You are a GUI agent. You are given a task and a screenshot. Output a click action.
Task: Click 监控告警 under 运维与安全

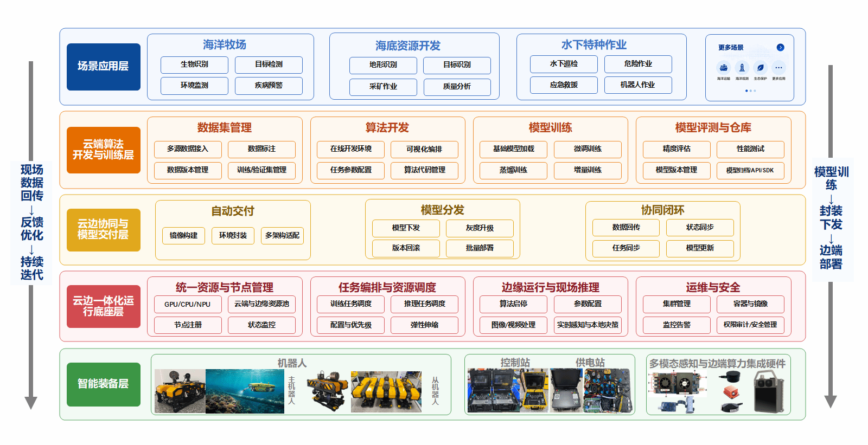pyautogui.click(x=676, y=325)
